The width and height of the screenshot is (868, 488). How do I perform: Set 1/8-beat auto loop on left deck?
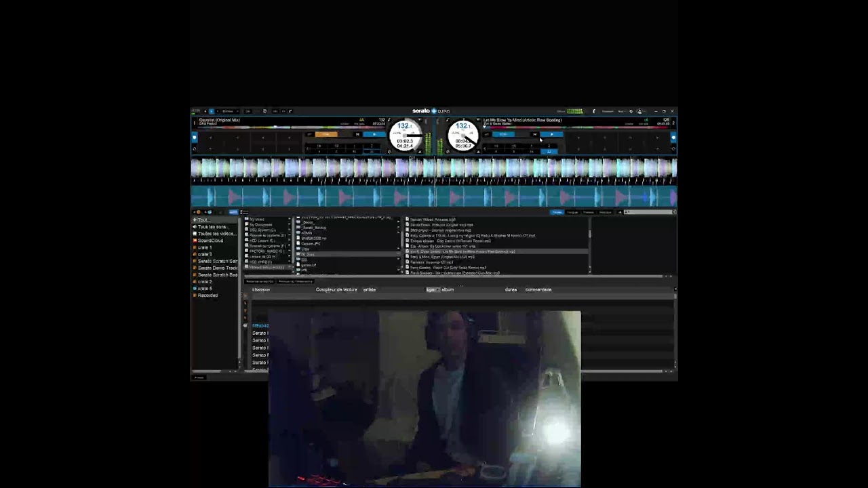point(319,146)
